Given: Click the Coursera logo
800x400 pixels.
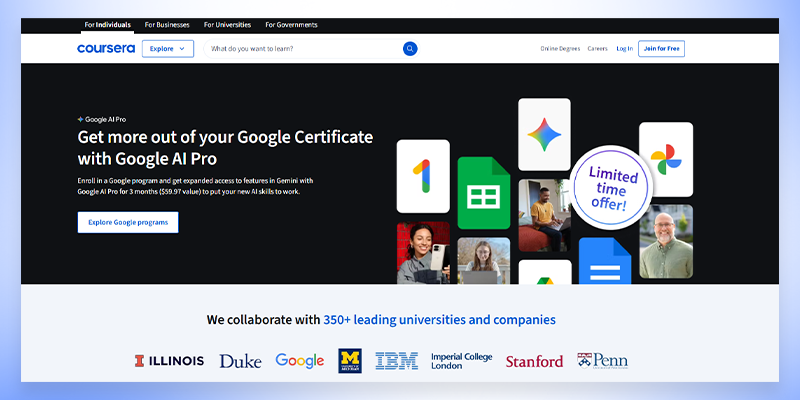Looking at the screenshot, I should pyautogui.click(x=106, y=48).
